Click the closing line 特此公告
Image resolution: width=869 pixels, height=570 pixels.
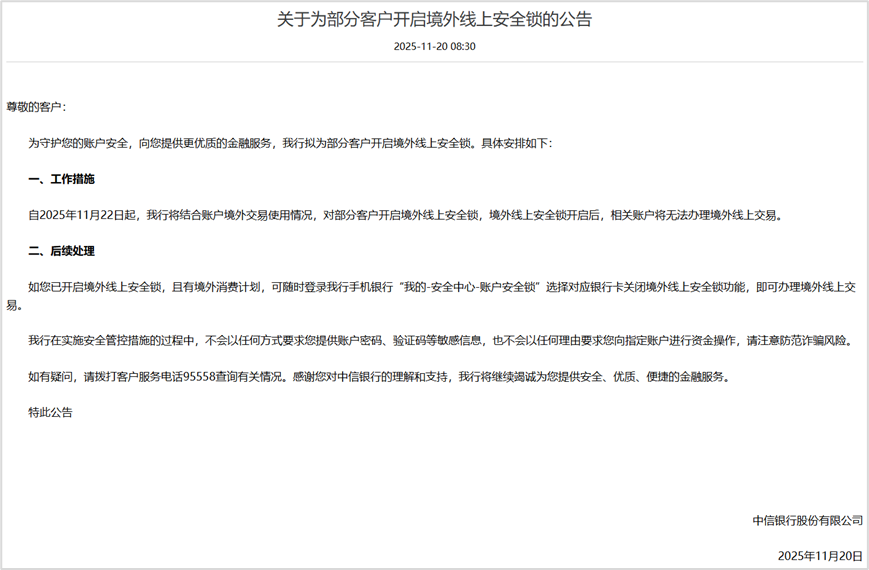(50, 412)
